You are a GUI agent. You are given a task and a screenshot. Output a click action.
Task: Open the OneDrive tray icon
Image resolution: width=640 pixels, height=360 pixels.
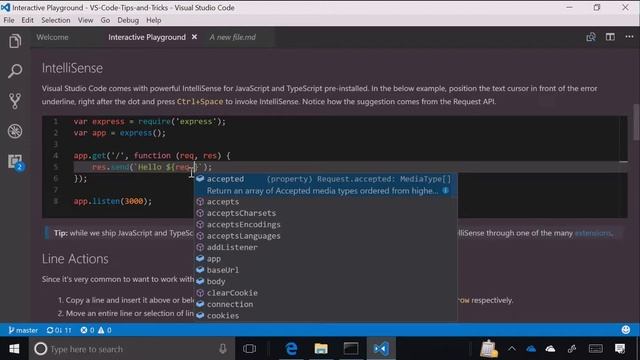[531, 349]
